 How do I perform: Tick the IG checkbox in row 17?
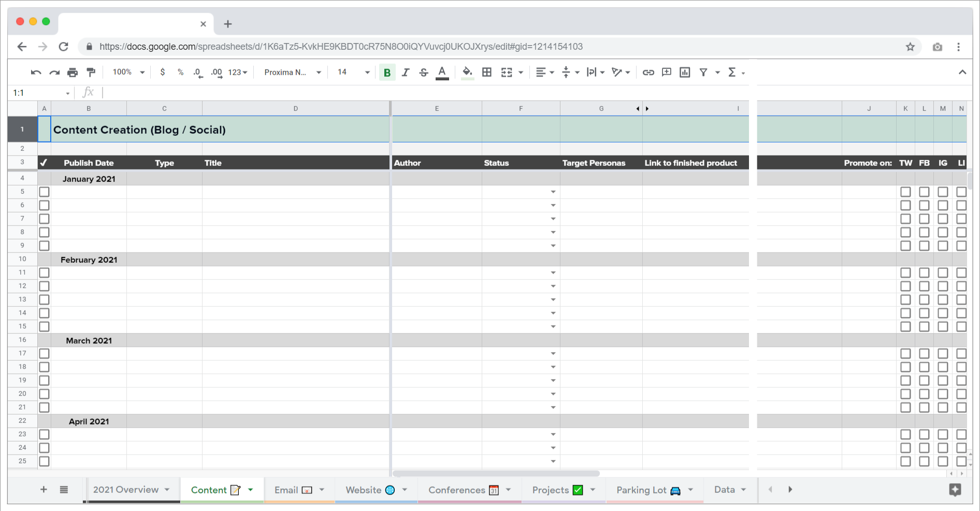tap(943, 353)
